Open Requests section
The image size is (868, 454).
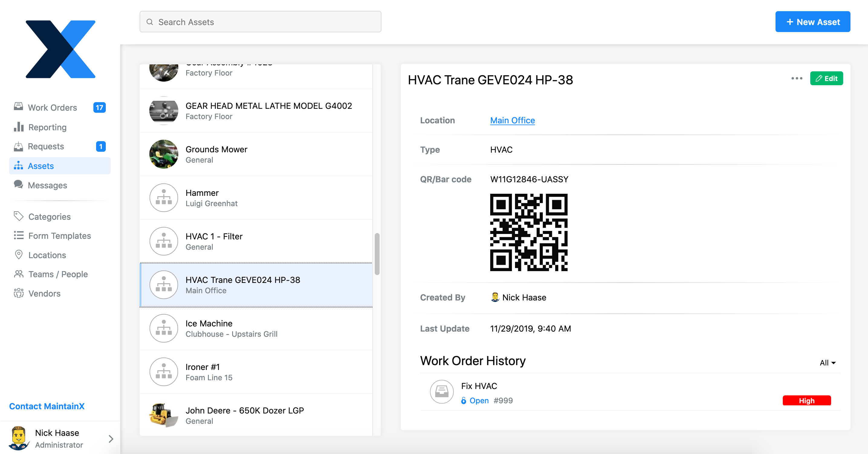pyautogui.click(x=60, y=146)
